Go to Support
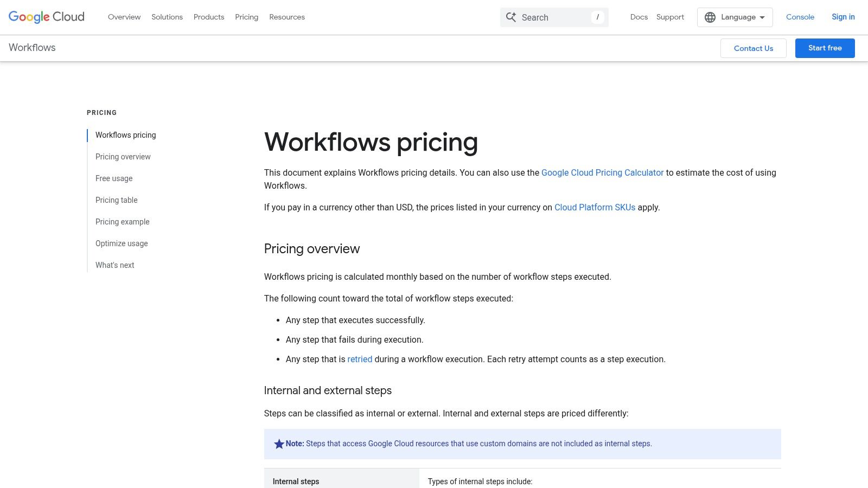This screenshot has width=868, height=488. coord(670,17)
